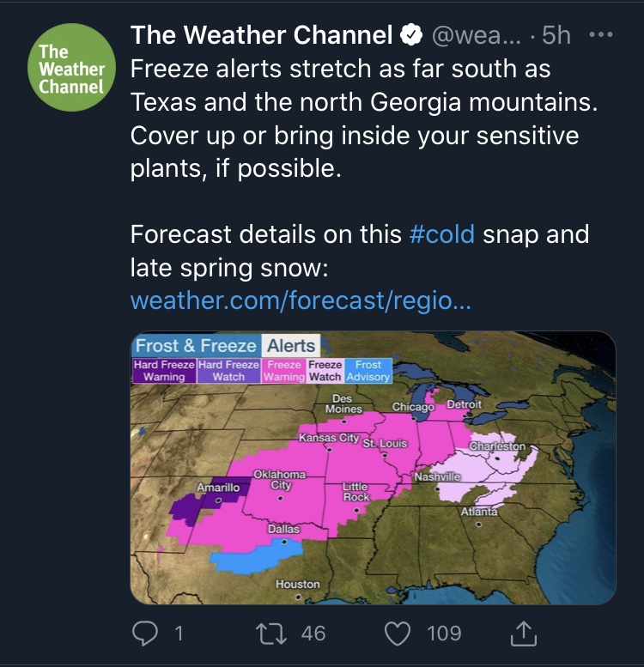
Task: Open the 5h timestamp
Action: pos(556,35)
